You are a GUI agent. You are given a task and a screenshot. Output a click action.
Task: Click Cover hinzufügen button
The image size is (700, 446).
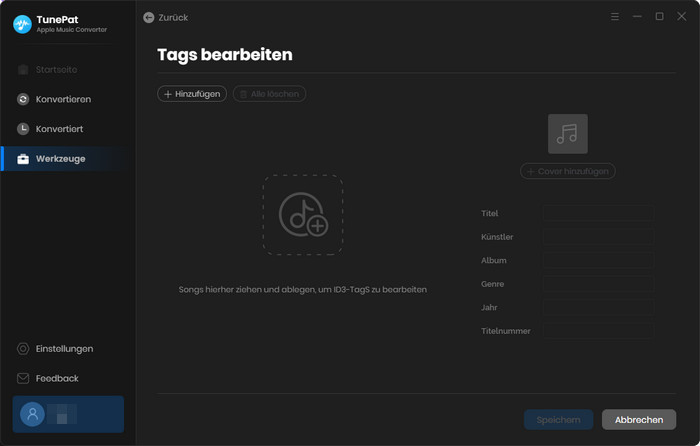[567, 171]
